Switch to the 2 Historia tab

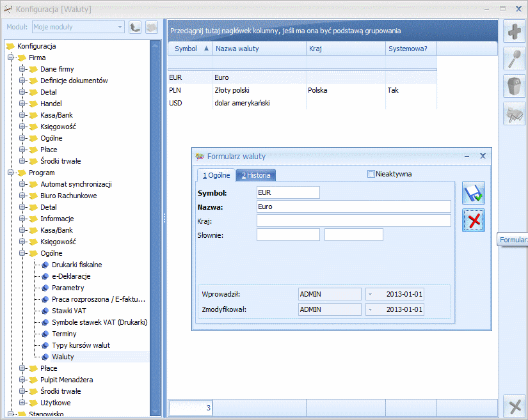click(x=256, y=175)
